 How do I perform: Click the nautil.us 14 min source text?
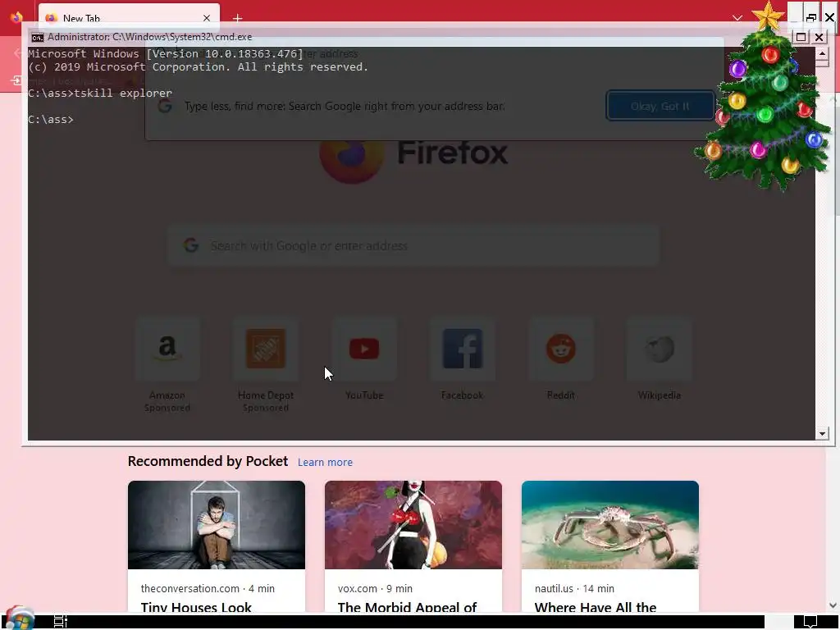[x=574, y=589]
